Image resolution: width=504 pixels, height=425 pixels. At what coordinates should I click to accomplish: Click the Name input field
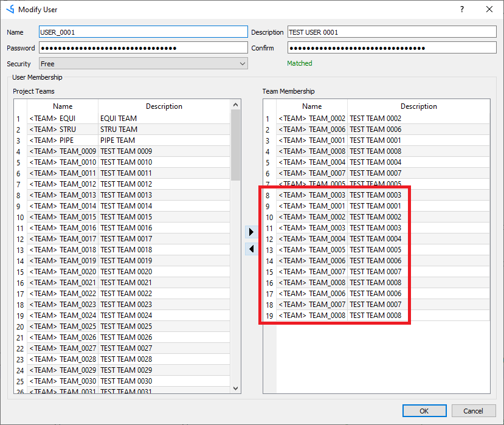[143, 32]
